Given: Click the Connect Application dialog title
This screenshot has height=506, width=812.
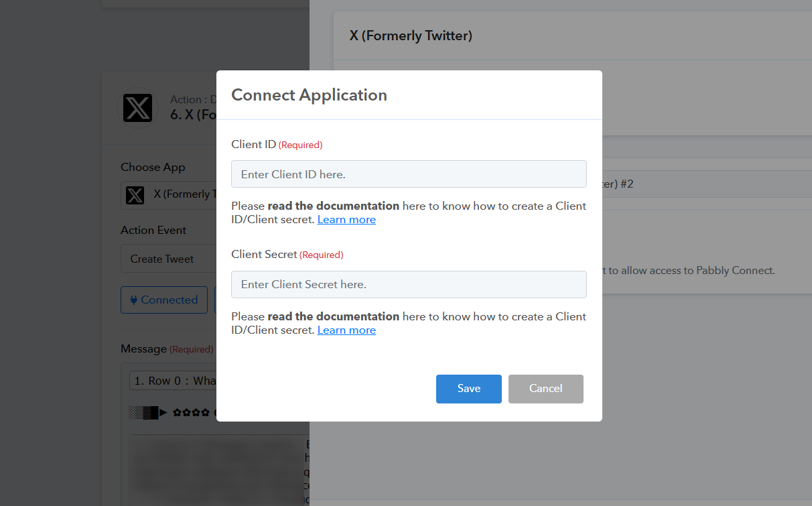Looking at the screenshot, I should click(309, 95).
